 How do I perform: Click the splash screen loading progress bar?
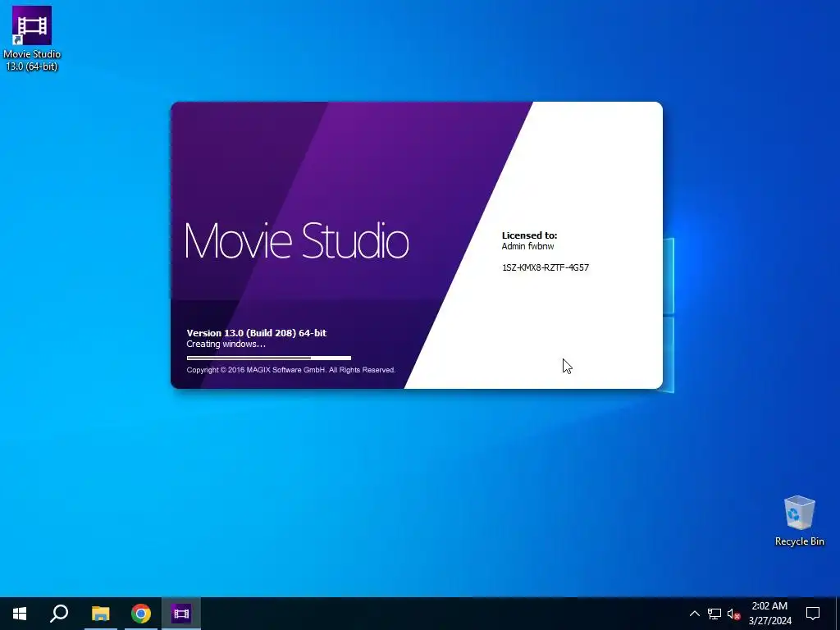click(269, 358)
